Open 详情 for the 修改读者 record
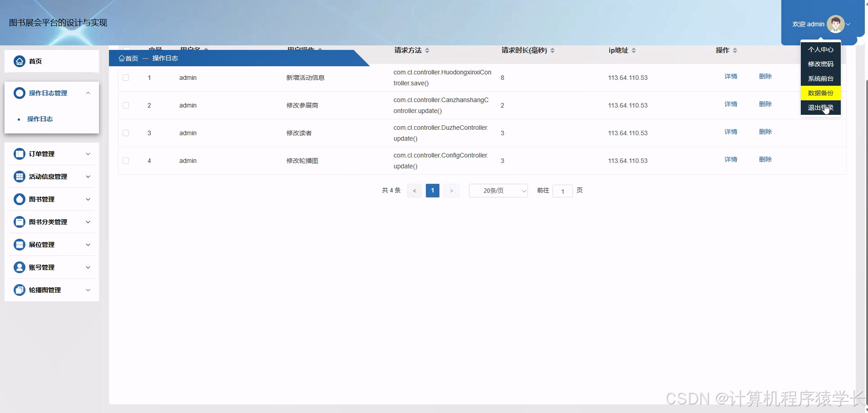The width and height of the screenshot is (868, 413). pos(731,132)
